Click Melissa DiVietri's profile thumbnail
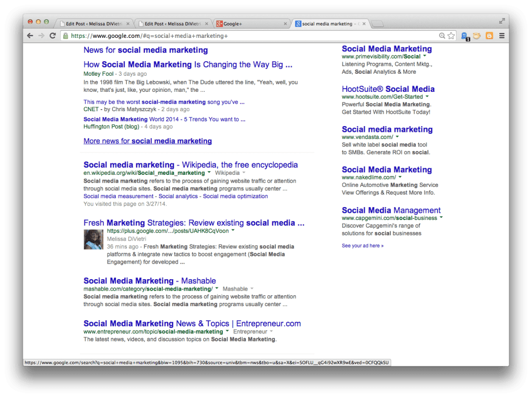 (x=94, y=240)
